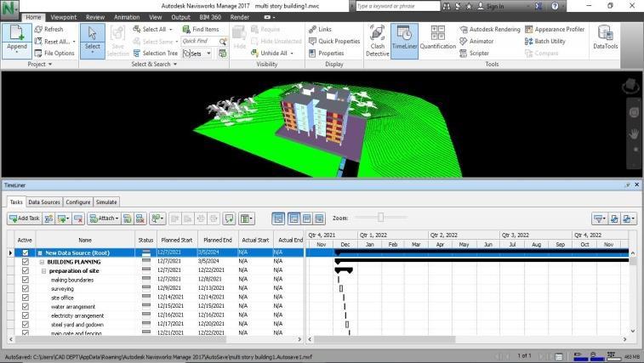Image resolution: width=644 pixels, height=363 pixels.
Task: Open the Configure tab in TimeLiner
Action: coord(78,202)
